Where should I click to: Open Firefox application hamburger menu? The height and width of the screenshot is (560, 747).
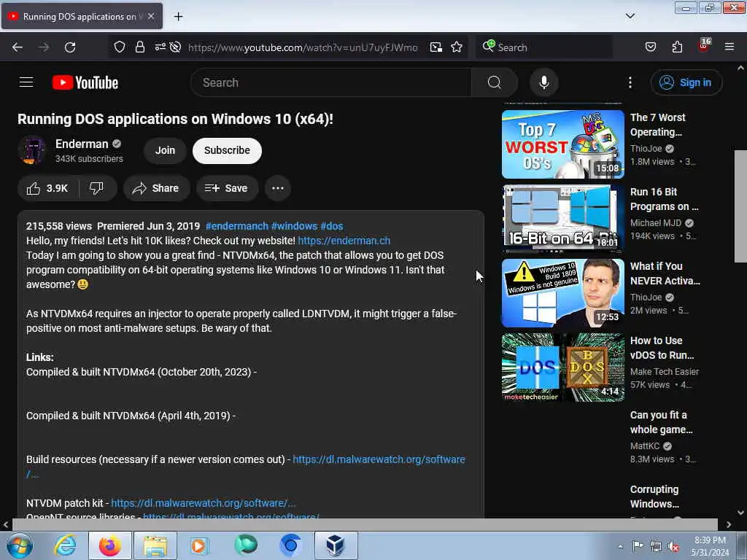pos(729,47)
